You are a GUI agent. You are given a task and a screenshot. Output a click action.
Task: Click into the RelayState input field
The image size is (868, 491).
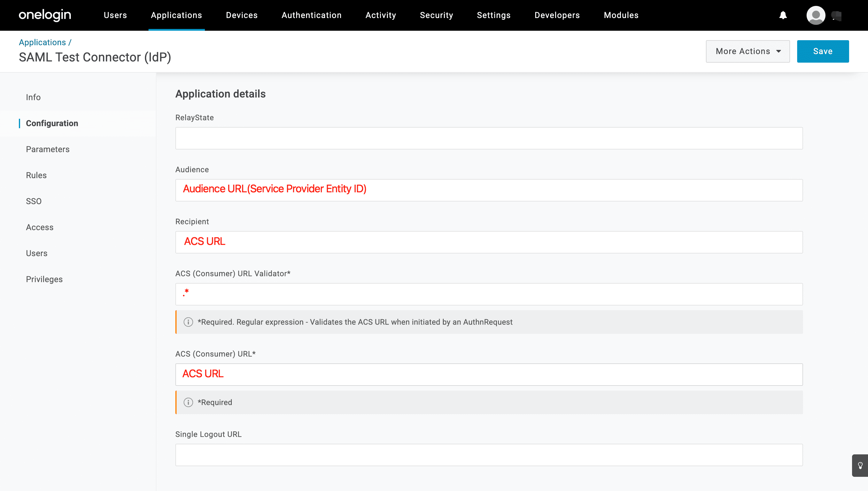489,138
